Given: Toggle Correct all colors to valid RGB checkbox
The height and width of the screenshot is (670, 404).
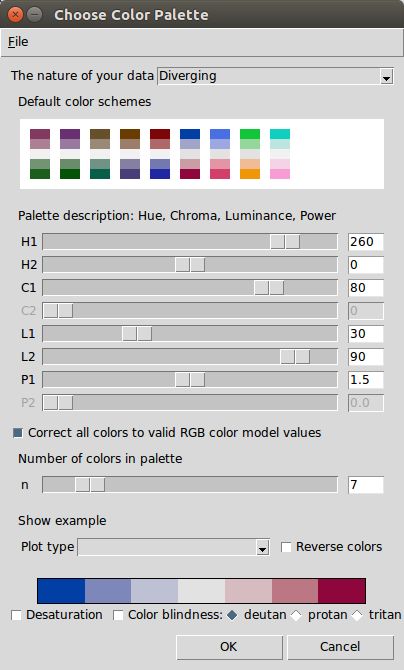Looking at the screenshot, I should coord(18,433).
